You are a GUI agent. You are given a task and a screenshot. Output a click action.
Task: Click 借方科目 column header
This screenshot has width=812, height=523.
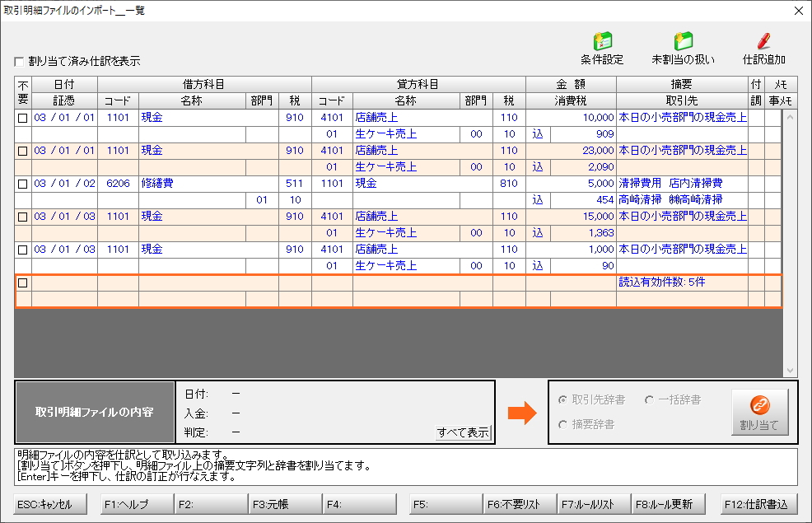(204, 84)
